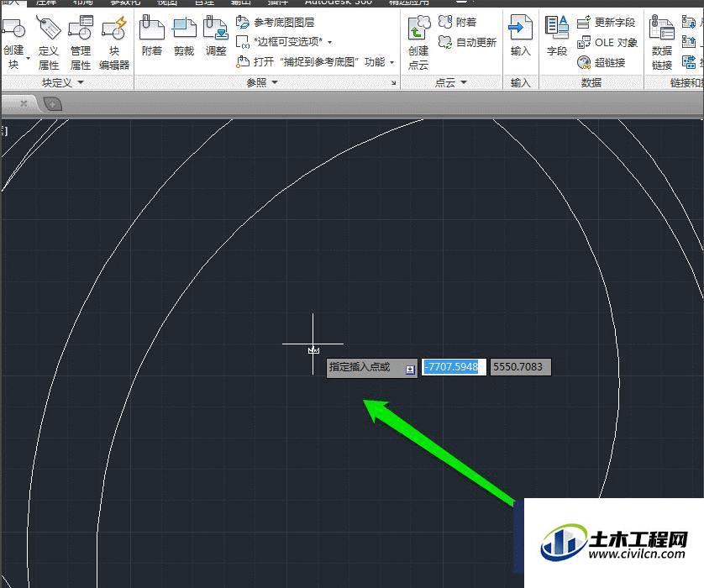Expand the 块定义 panel title

click(63, 82)
